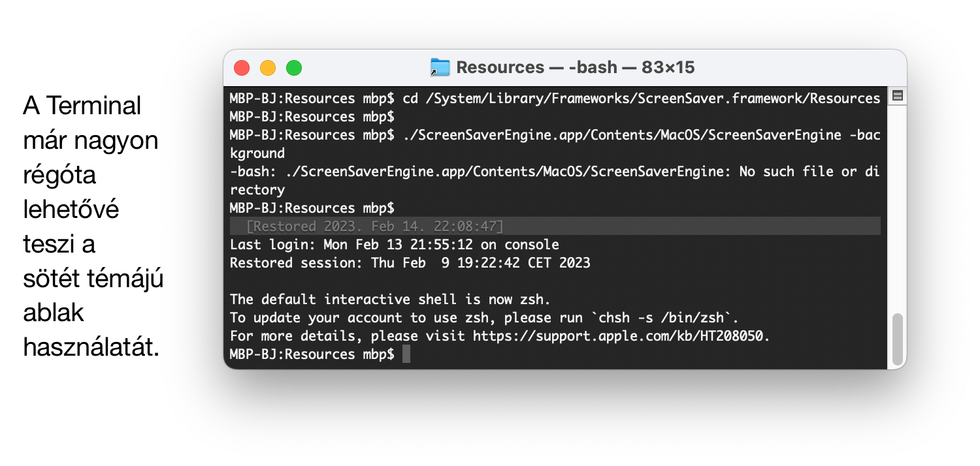Minimize the Terminal with the yellow button
980x466 pixels.
268,67
